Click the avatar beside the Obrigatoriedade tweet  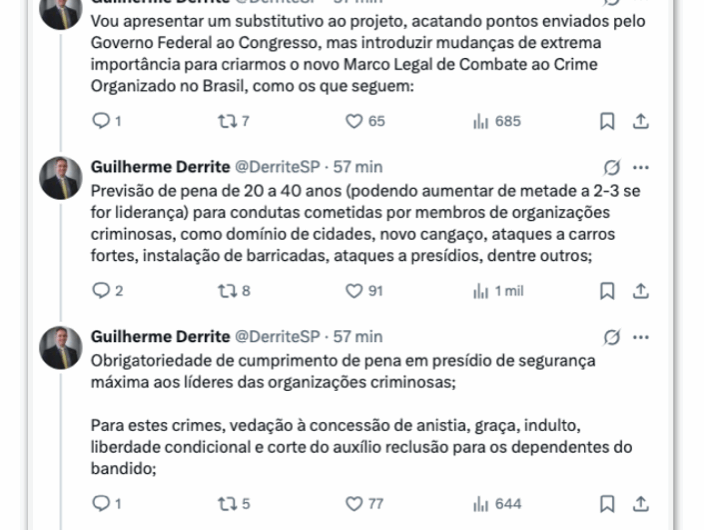pyautogui.click(x=60, y=347)
